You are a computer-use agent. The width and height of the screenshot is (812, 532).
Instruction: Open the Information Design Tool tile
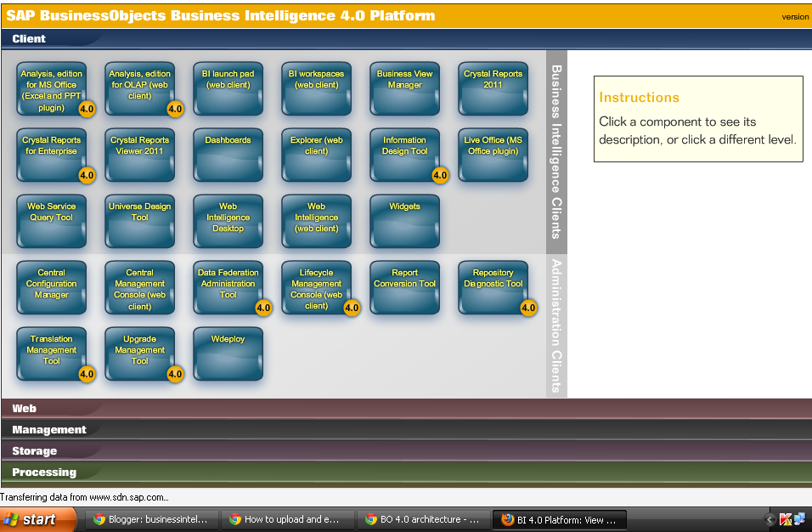coord(404,155)
